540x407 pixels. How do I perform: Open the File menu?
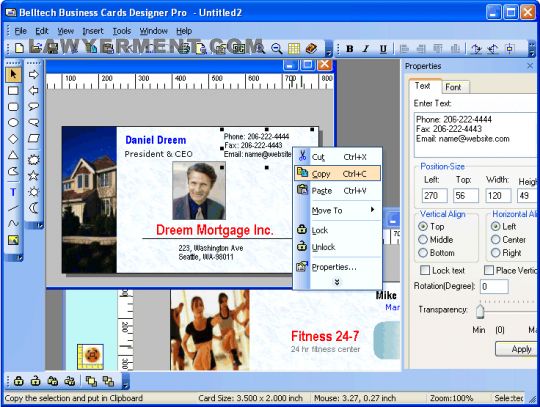point(20,31)
